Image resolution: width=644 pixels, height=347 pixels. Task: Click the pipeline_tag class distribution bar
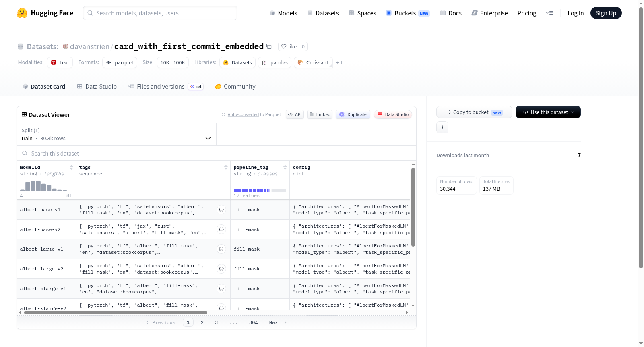coord(260,190)
